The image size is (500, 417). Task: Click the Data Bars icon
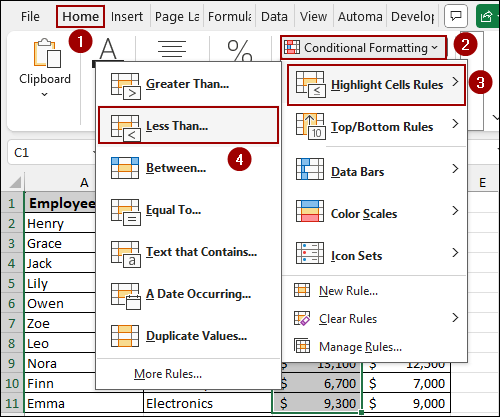pos(310,169)
